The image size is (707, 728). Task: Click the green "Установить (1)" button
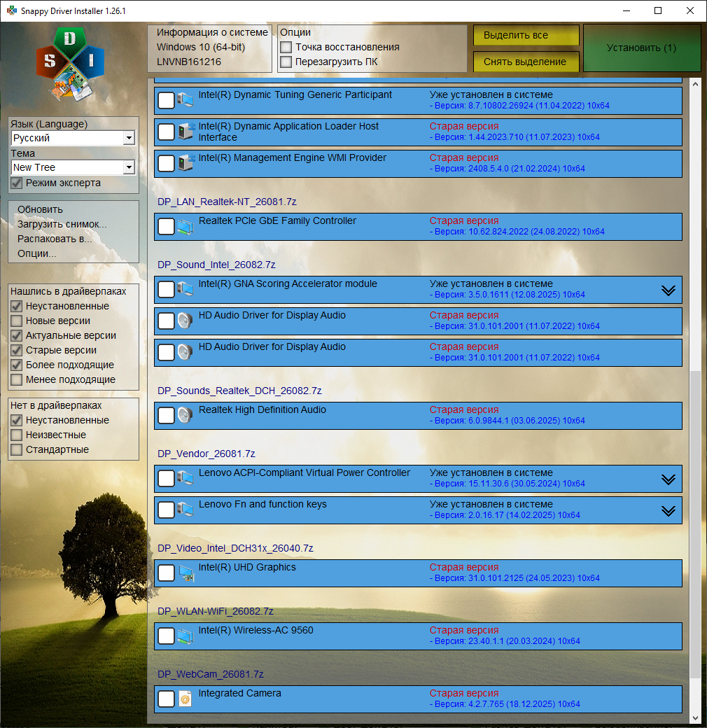tap(641, 48)
